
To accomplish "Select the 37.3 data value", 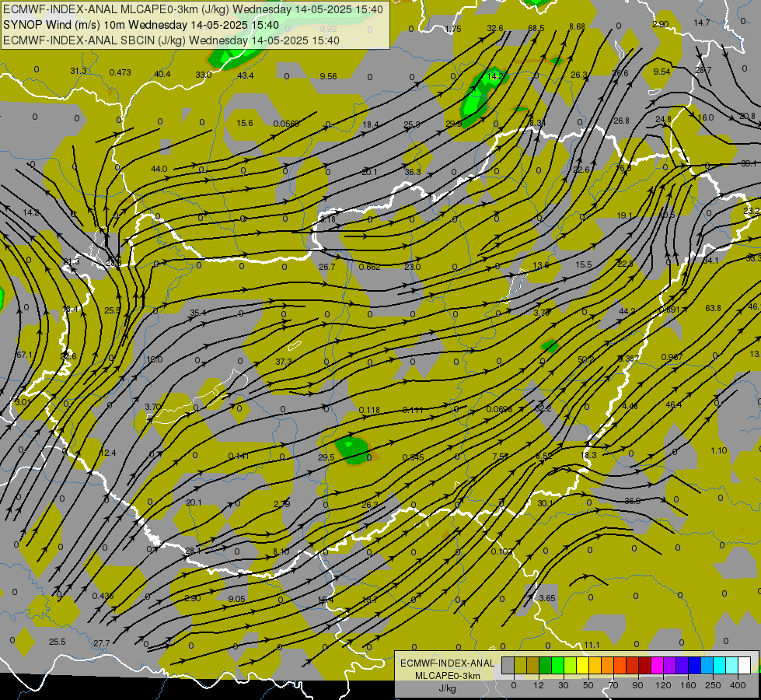I will 284,362.
